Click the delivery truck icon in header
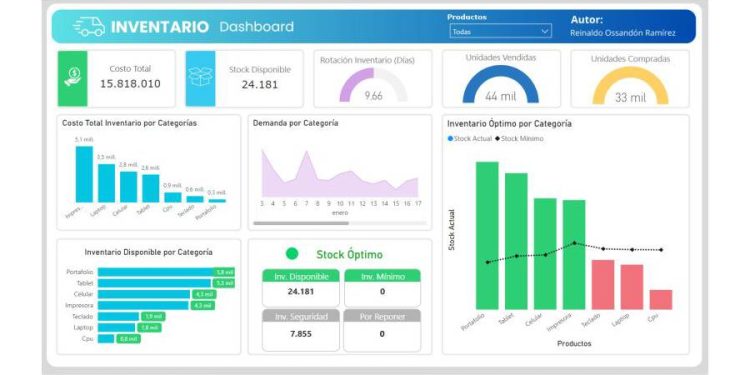The height and width of the screenshot is (375, 750). click(89, 26)
